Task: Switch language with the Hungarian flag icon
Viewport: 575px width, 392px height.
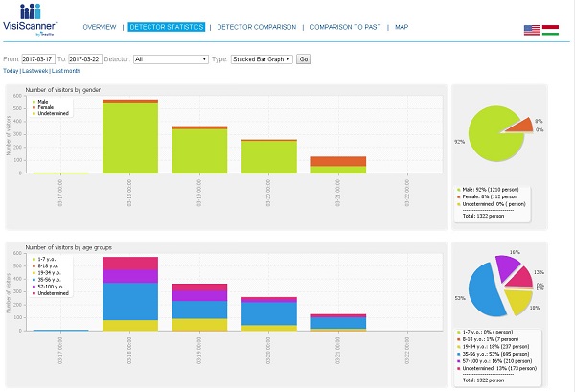Action: click(550, 31)
